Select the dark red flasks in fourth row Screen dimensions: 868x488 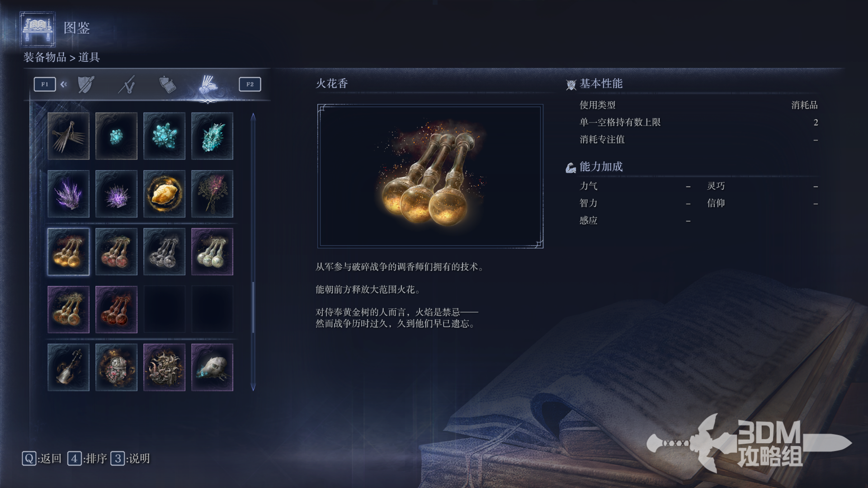click(116, 310)
